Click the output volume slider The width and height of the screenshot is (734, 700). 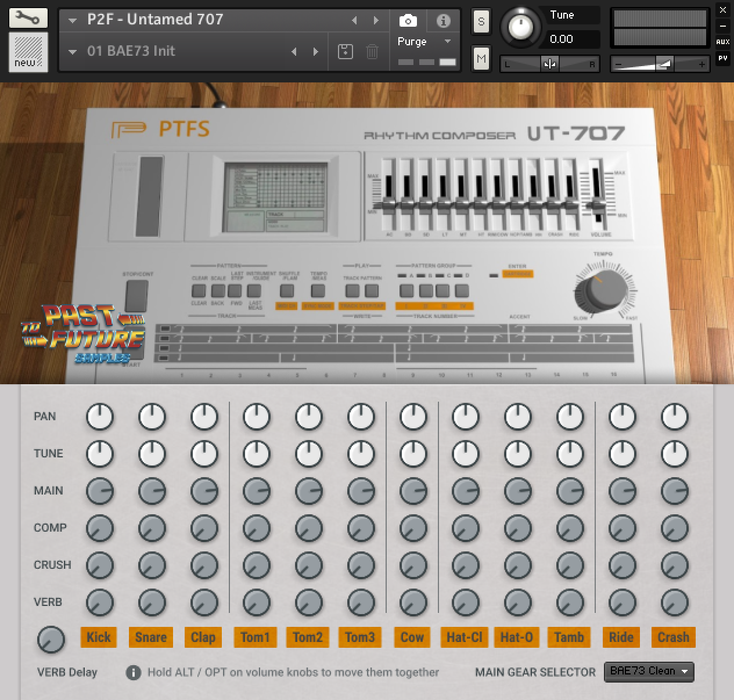pyautogui.click(x=660, y=64)
